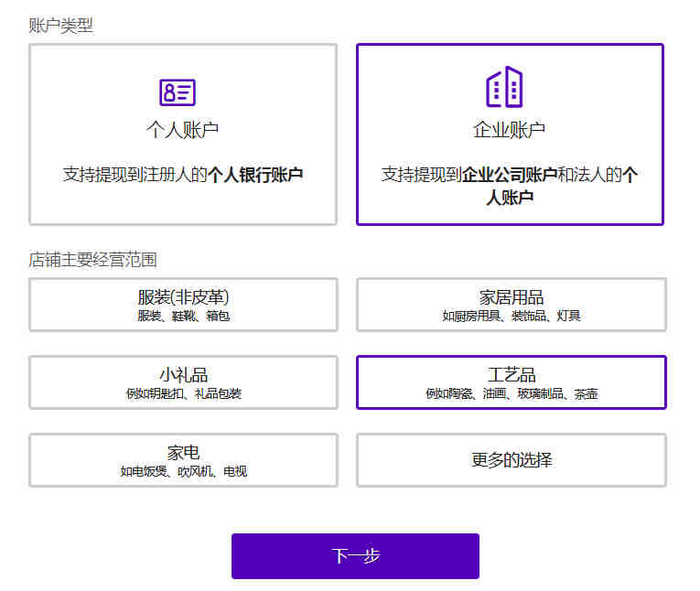
Task: Click subtitle 如电饭煲、吹风机、电视
Action: 184,471
